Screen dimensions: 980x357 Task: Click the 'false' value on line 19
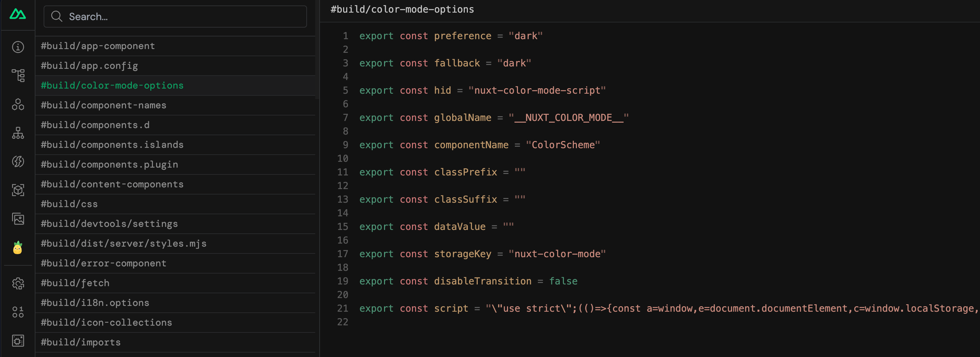563,281
